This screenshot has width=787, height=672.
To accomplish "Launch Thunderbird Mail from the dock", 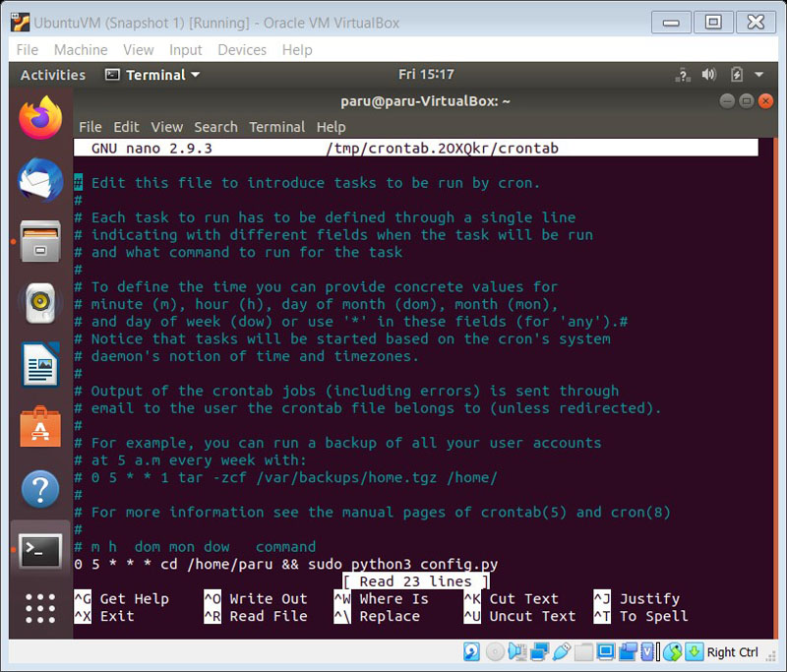I will point(40,180).
